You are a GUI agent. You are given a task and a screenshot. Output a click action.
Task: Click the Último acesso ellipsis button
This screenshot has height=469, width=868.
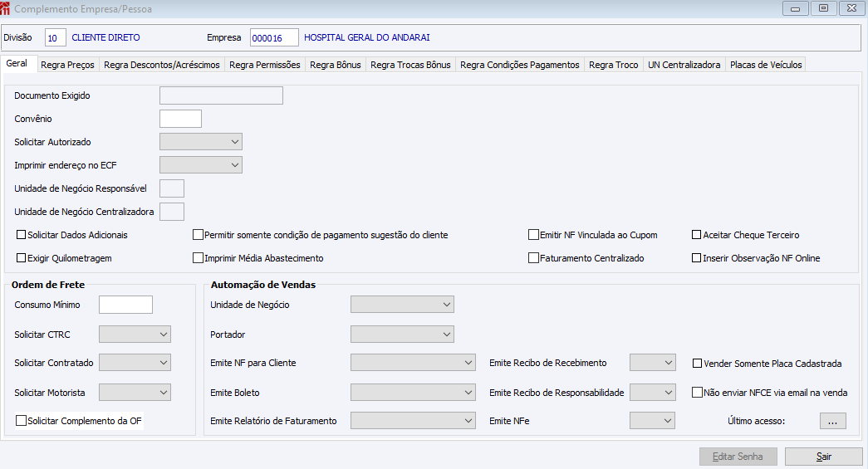tap(832, 421)
